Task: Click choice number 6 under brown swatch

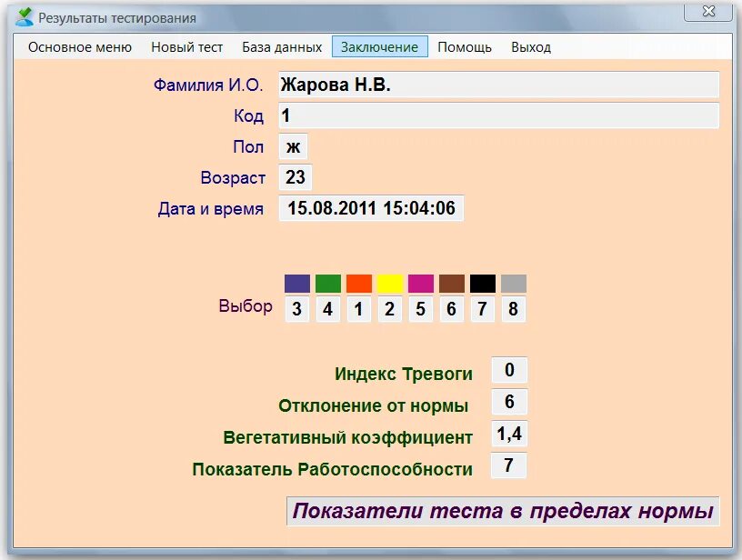Action: pyautogui.click(x=451, y=309)
